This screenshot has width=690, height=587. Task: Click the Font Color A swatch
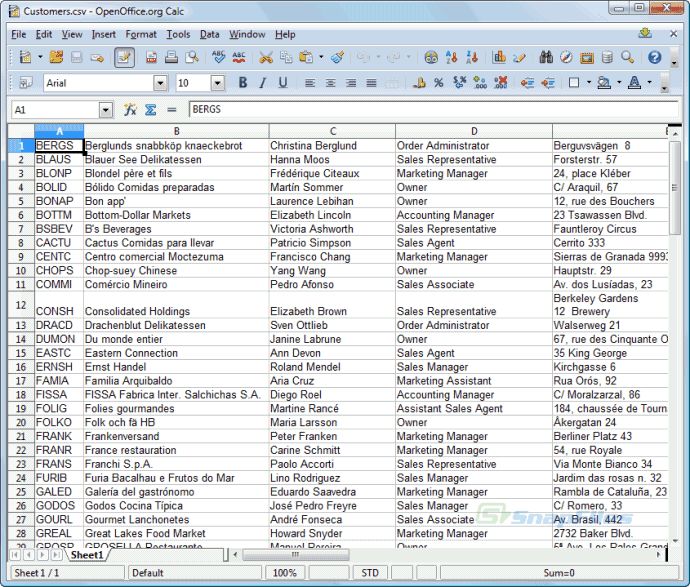tap(634, 83)
